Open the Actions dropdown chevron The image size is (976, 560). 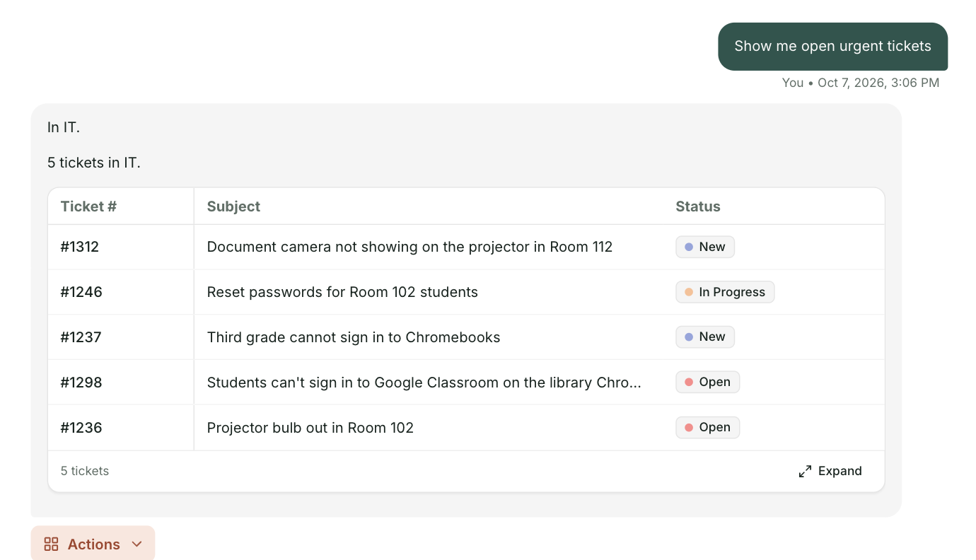pos(137,544)
